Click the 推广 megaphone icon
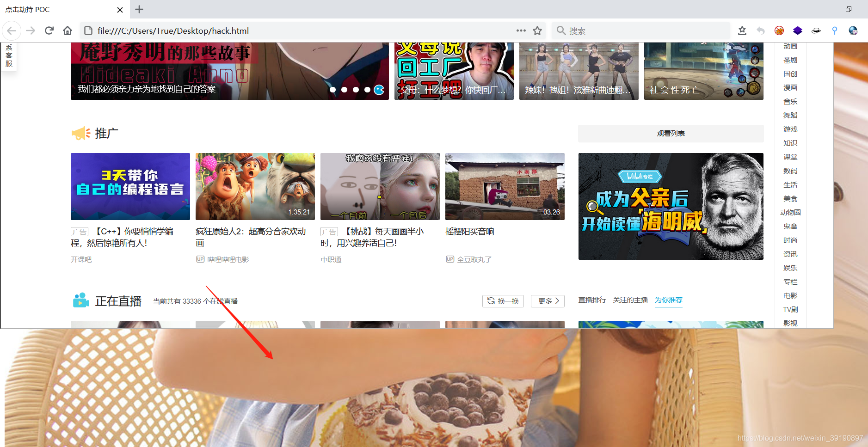This screenshot has height=447, width=868. tap(81, 134)
